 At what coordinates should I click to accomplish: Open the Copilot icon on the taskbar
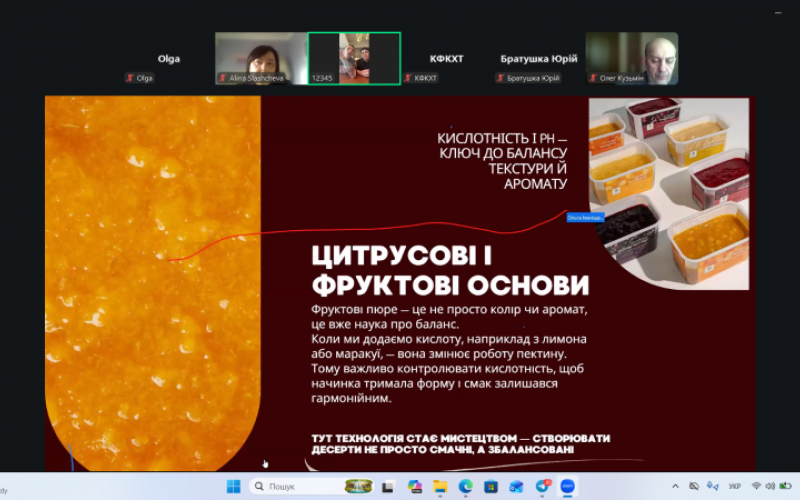pos(415,486)
